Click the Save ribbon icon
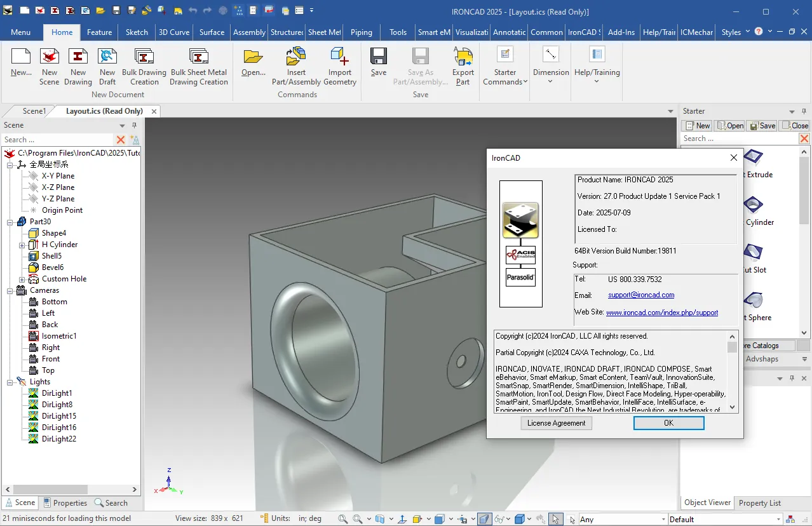The image size is (812, 526). click(x=379, y=57)
